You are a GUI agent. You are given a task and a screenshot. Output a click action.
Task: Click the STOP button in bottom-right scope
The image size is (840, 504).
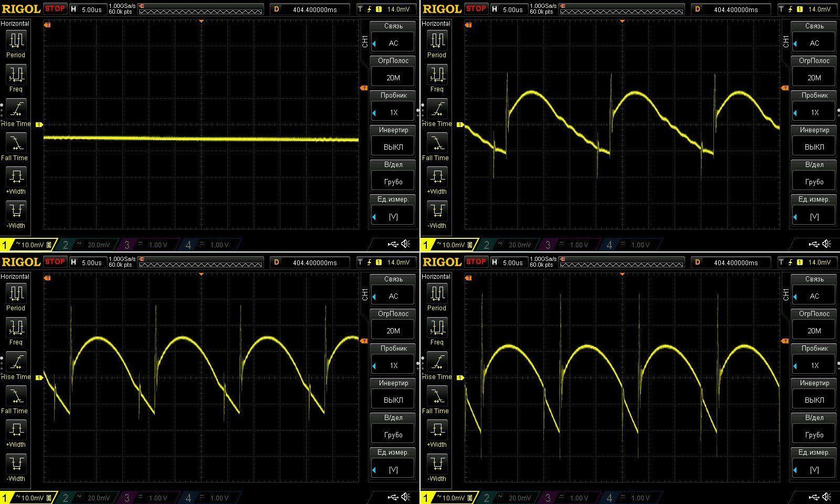[476, 261]
